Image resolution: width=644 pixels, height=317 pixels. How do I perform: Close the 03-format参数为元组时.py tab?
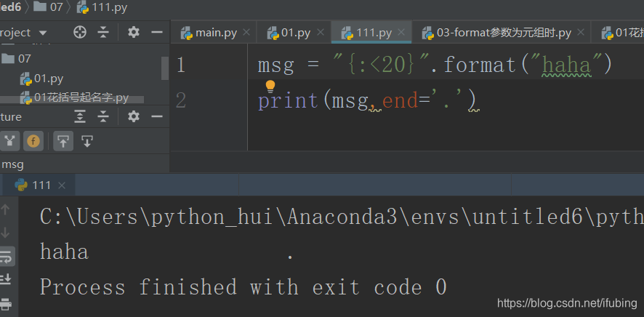point(580,32)
